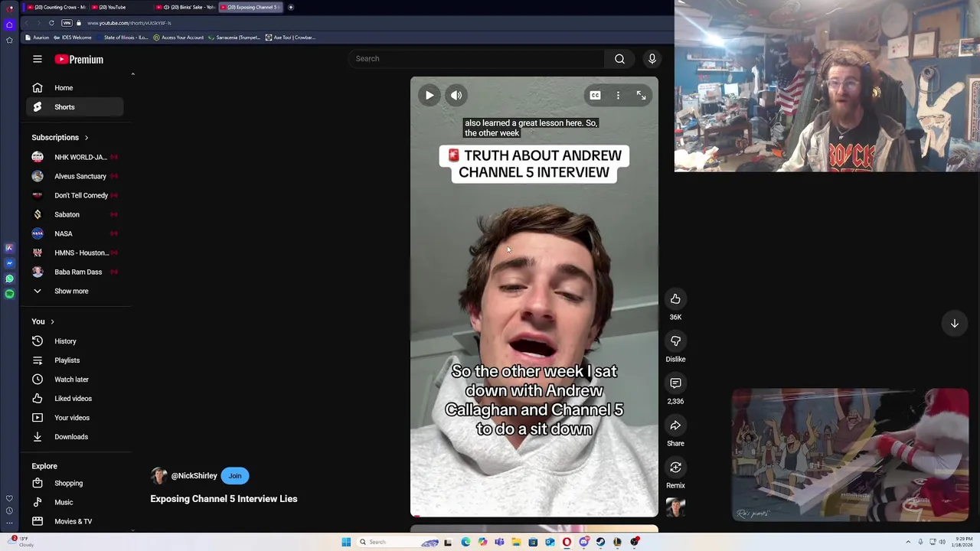Open File Explorer from the taskbar
The height and width of the screenshot is (551, 980).
tap(517, 542)
